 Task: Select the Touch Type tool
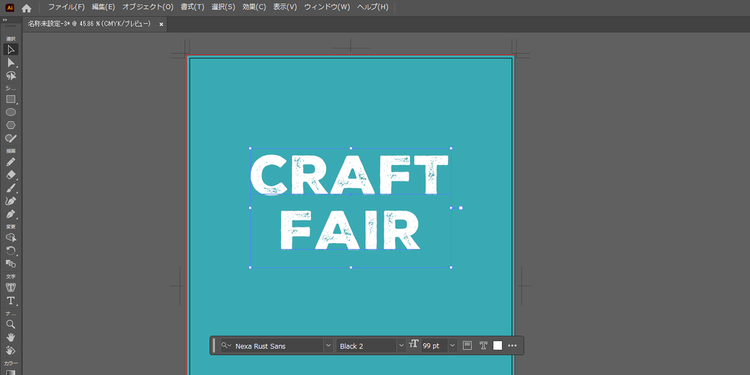tap(11, 287)
